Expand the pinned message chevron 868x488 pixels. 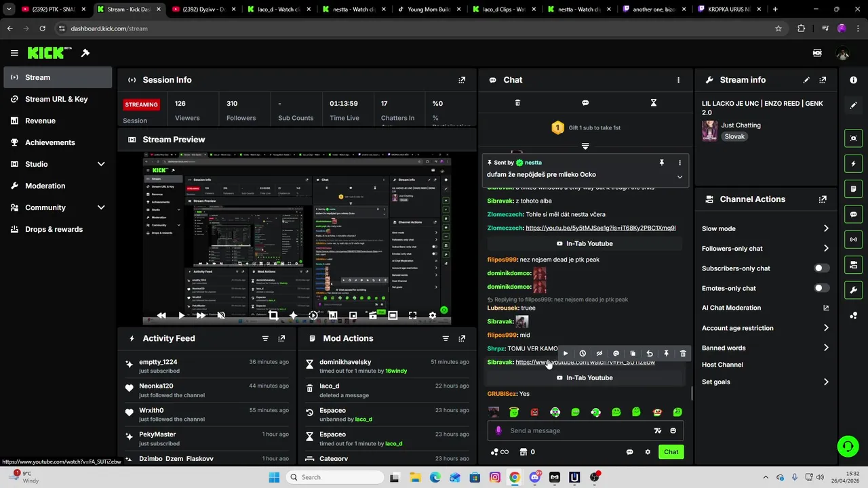[679, 177]
